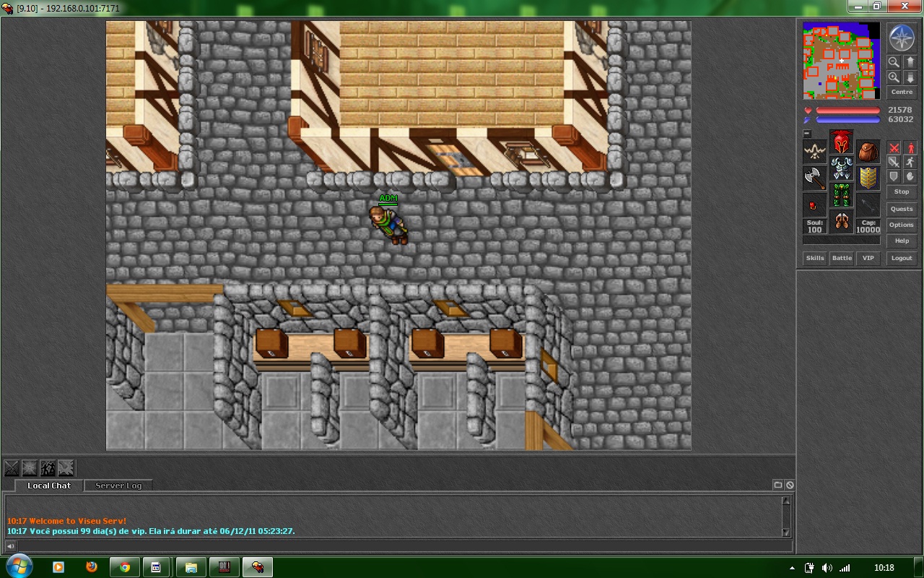Screen dimensions: 924x578
Task: Toggle chase opponent running mode
Action: 910,163
